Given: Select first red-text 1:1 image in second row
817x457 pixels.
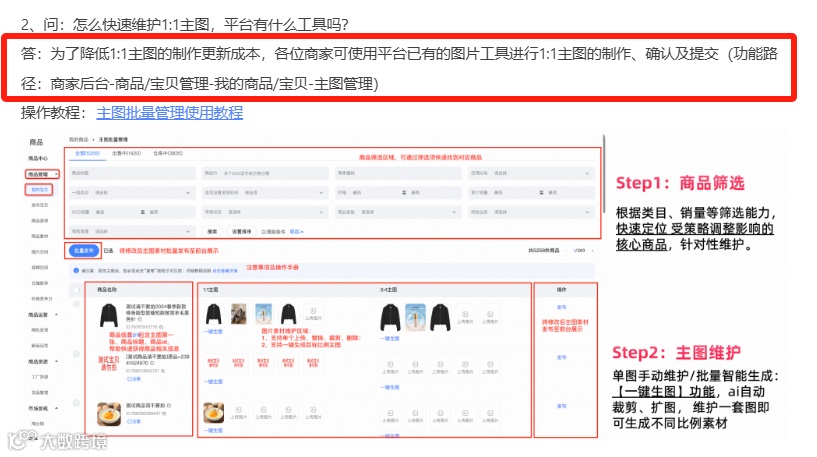Looking at the screenshot, I should coord(214,363).
